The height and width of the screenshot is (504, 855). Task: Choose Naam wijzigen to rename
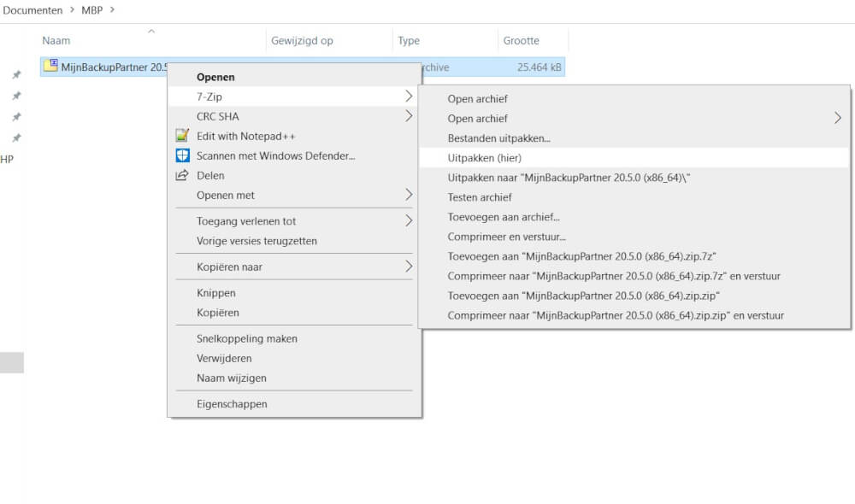pyautogui.click(x=231, y=378)
